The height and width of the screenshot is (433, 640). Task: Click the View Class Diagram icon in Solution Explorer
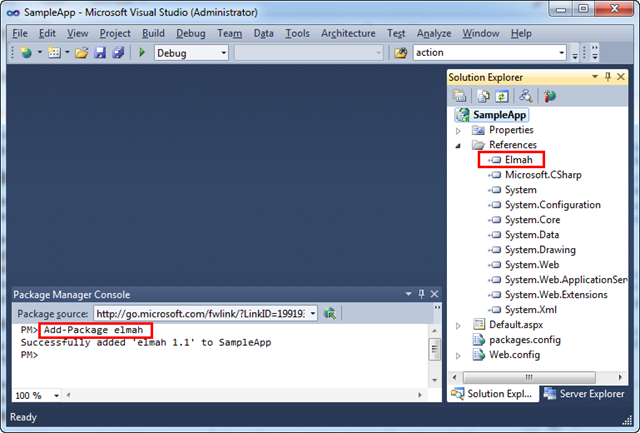coord(525,96)
